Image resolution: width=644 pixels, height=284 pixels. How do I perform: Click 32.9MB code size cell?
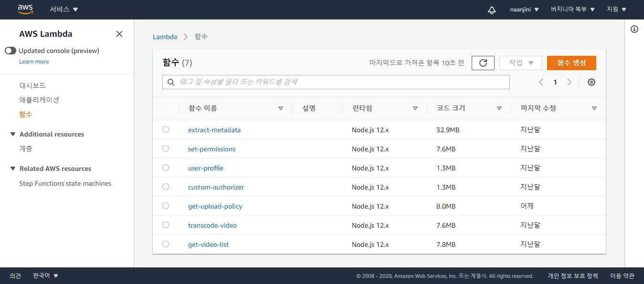pyautogui.click(x=448, y=130)
